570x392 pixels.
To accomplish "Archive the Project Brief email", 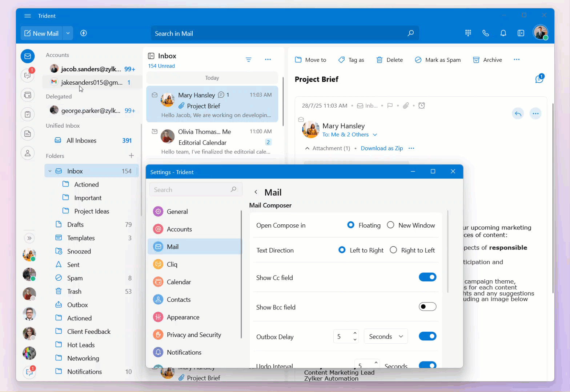I will coord(487,60).
